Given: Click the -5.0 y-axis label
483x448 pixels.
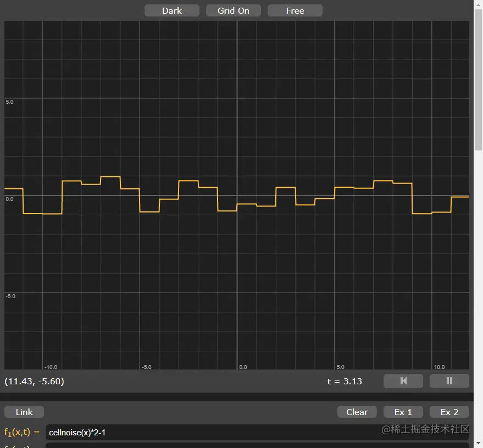Looking at the screenshot, I should 10,296.
